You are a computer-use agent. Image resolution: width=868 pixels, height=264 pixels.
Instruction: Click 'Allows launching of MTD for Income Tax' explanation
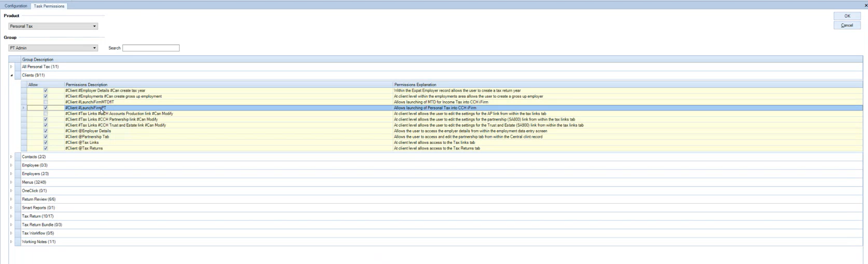(441, 102)
